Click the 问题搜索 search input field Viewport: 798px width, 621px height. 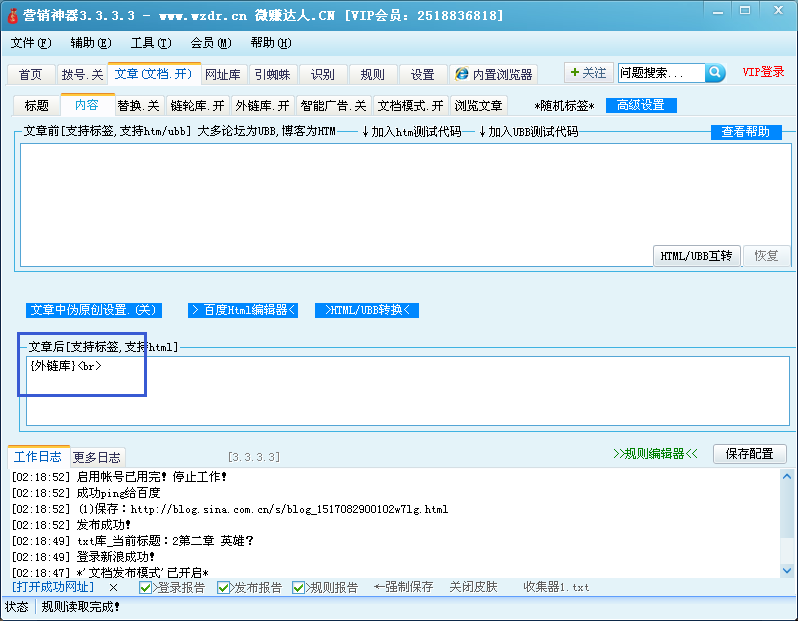coord(660,73)
